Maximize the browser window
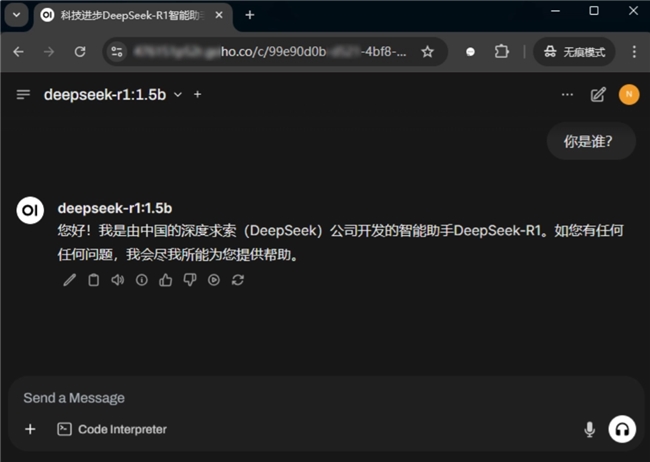 coord(594,11)
